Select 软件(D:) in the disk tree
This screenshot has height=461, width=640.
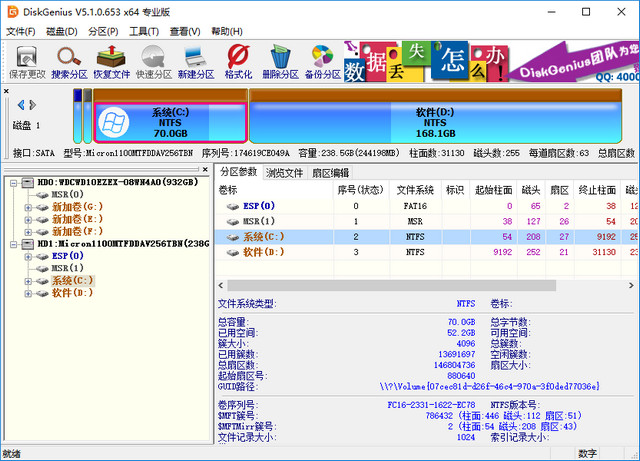click(x=72, y=293)
